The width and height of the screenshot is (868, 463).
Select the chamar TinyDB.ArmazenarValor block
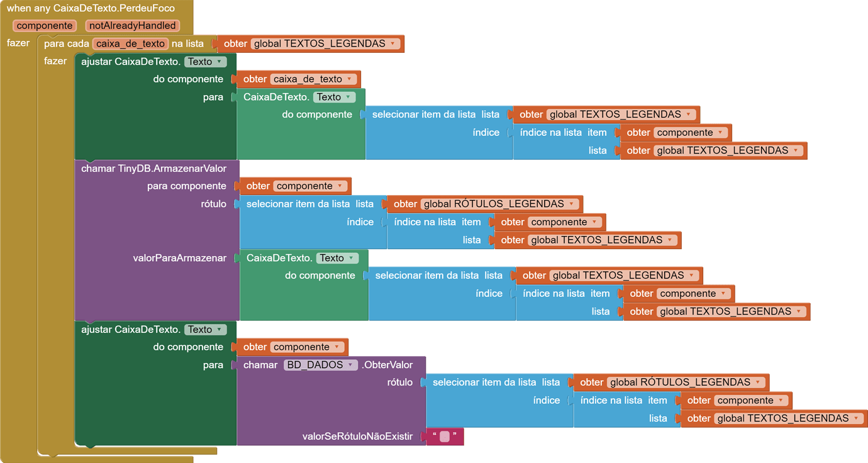153,169
